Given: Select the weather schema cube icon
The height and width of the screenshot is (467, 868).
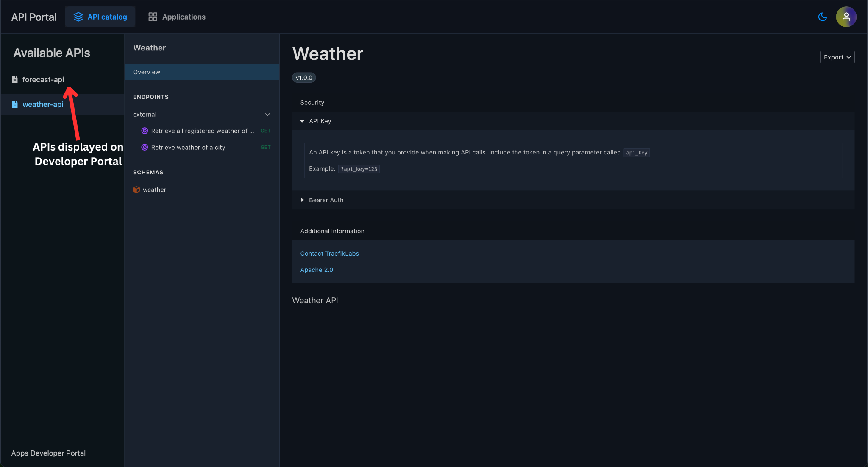Looking at the screenshot, I should (x=136, y=190).
